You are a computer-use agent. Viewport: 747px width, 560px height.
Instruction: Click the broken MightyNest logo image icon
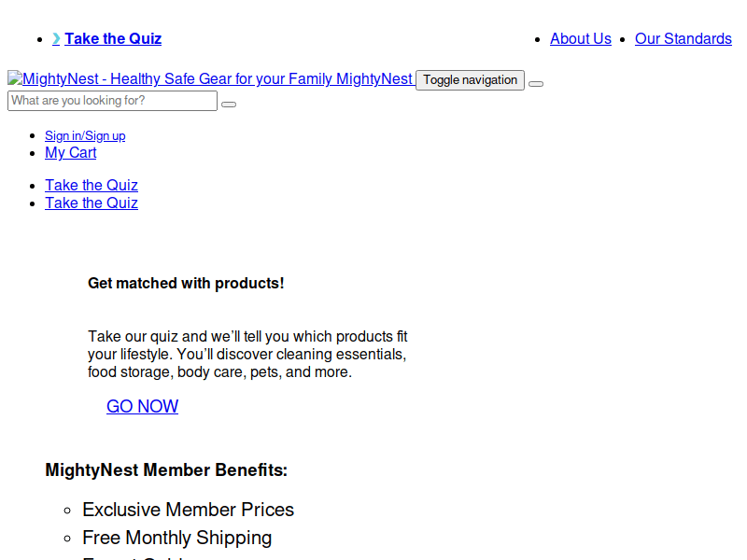[x=14, y=79]
